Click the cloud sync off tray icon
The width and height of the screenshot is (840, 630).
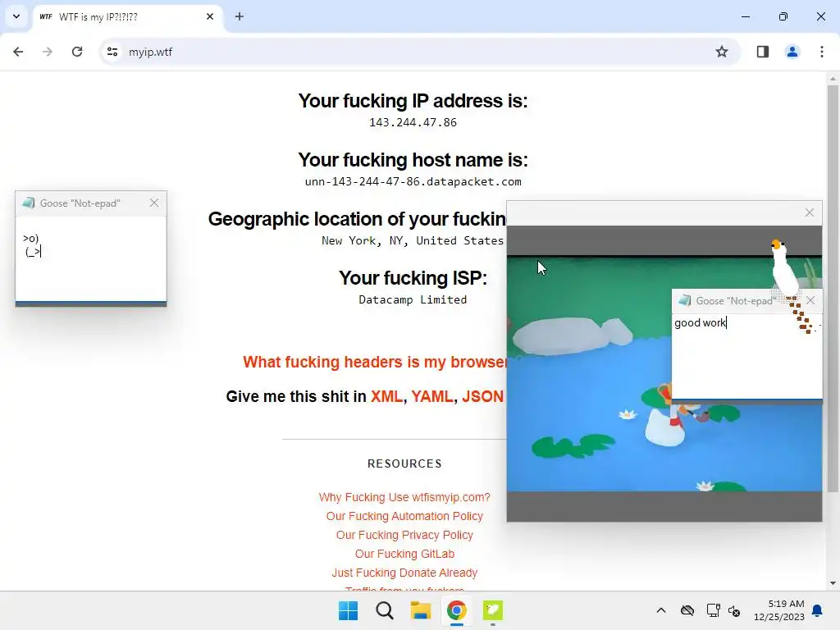coord(687,610)
